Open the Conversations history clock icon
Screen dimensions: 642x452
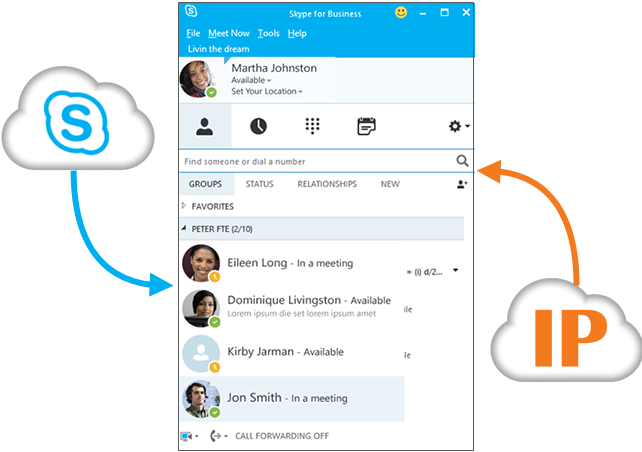(258, 127)
